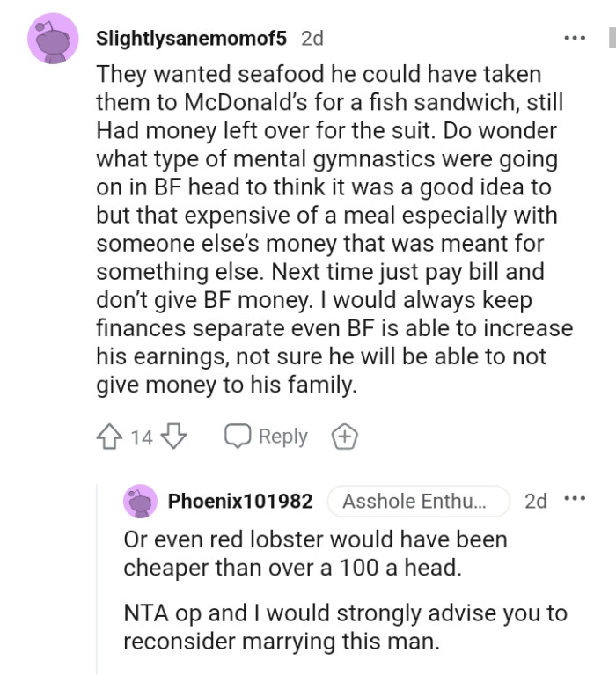Click the seafood comment body text
Image resolution: width=616 pixels, height=675 pixels.
coord(333,230)
